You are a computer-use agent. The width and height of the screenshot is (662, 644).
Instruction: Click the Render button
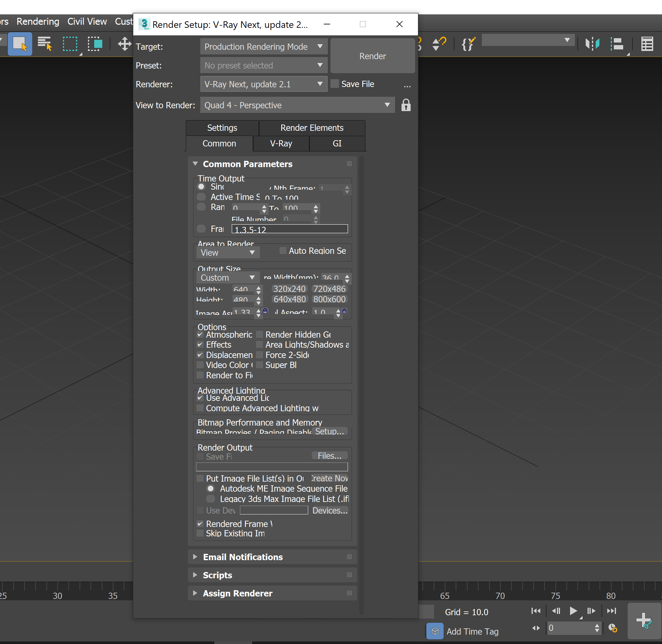tap(372, 56)
